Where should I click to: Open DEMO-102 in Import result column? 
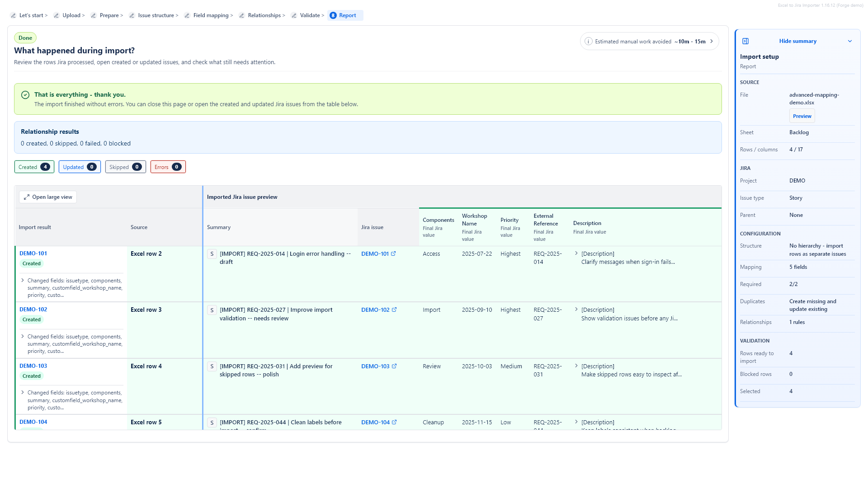tap(33, 310)
